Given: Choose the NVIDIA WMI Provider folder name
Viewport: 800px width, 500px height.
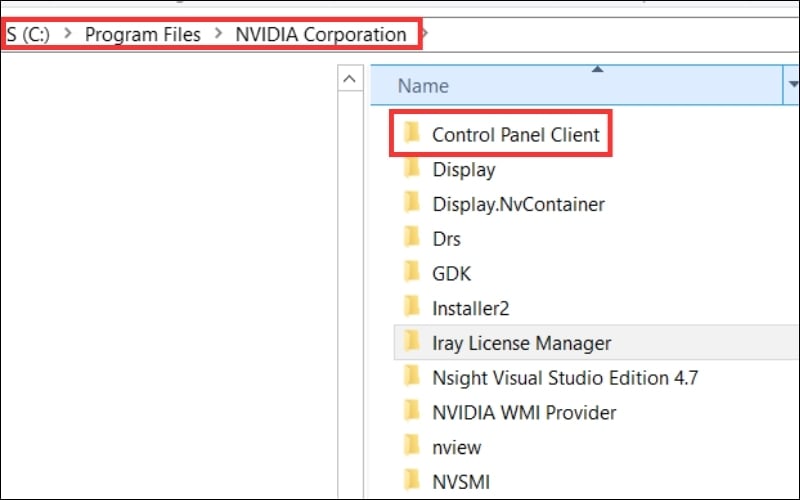Looking at the screenshot, I should click(x=524, y=411).
